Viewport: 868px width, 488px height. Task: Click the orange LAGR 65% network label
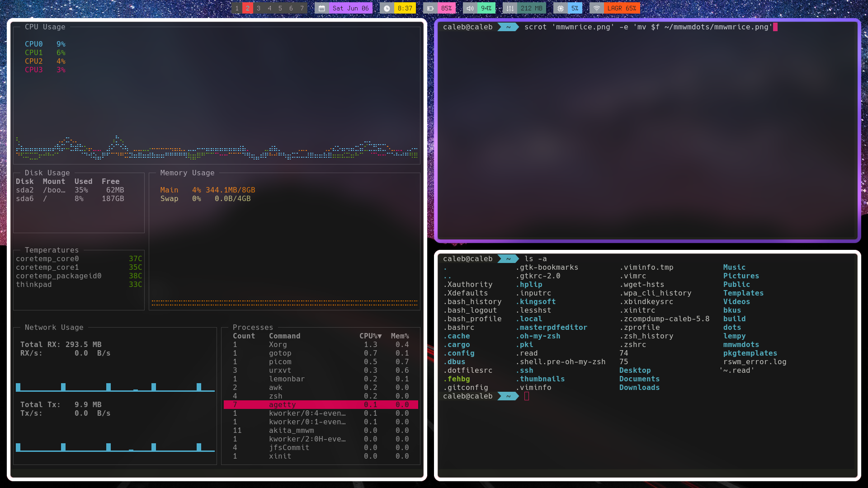(622, 8)
